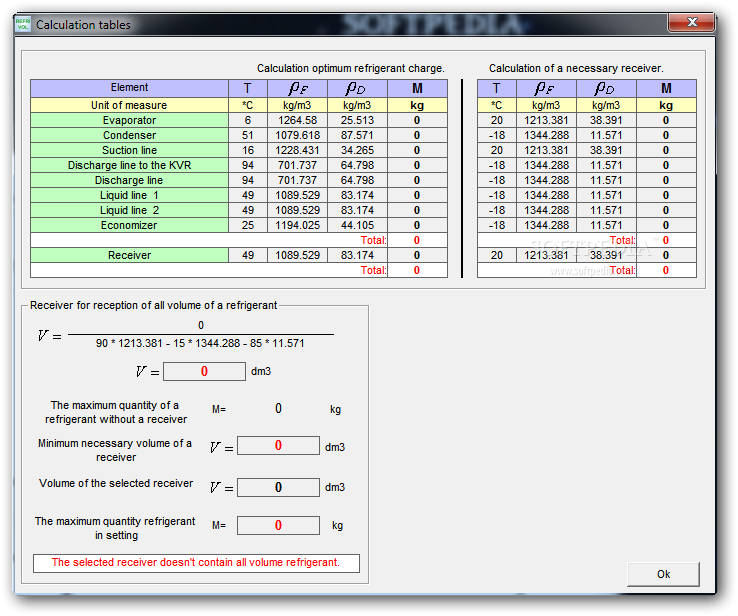The width and height of the screenshot is (738, 616).
Task: Click 'Calculation of a necessary receiver.' heading
Action: [576, 68]
